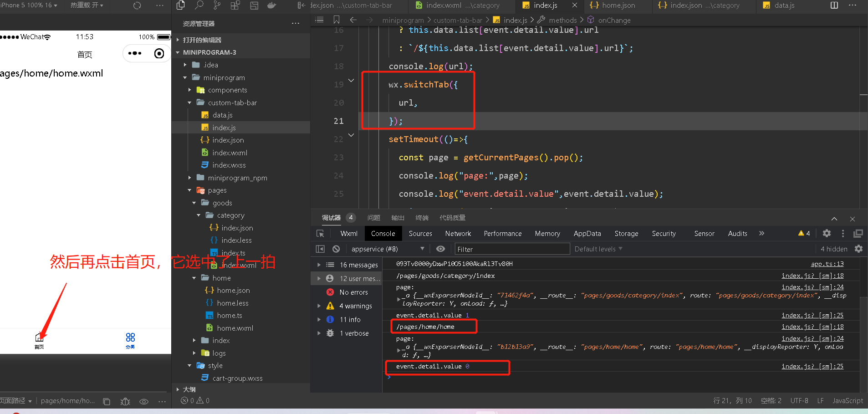Click the bookmark icon in breadcrumb bar
This screenshot has height=414, width=868.
pos(337,20)
